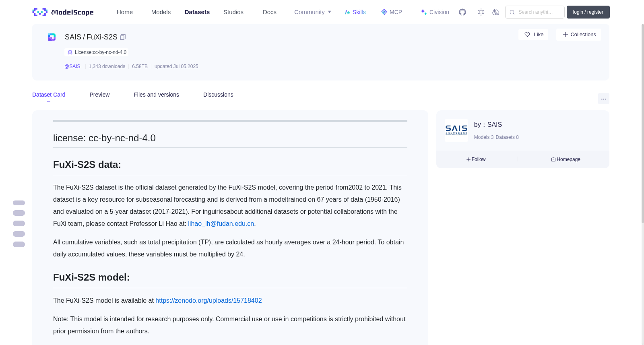The width and height of the screenshot is (644, 345).
Task: Click the heart icon on Like
Action: tap(527, 35)
